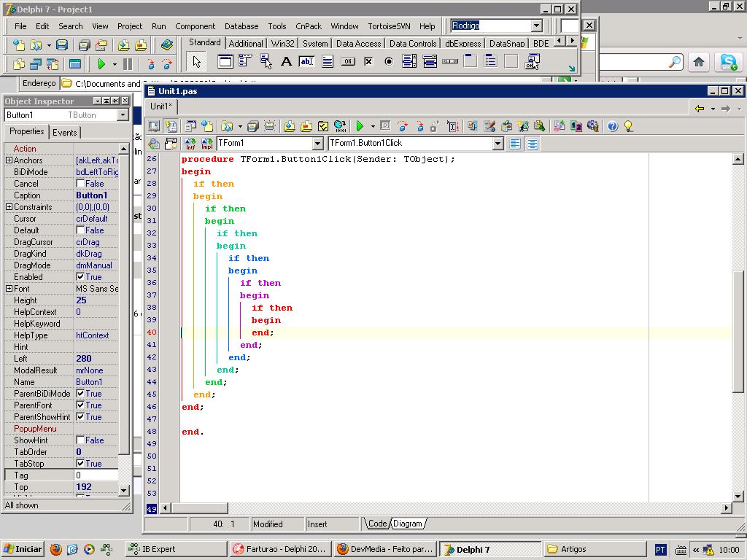Expand the Anchors property node
This screenshot has width=747, height=560.
(x=9, y=160)
